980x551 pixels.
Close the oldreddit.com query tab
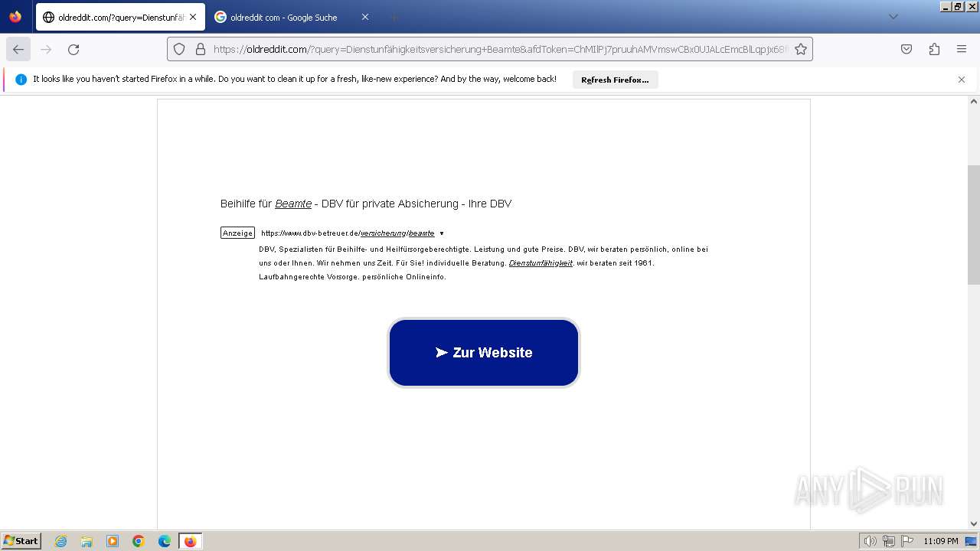tap(193, 17)
